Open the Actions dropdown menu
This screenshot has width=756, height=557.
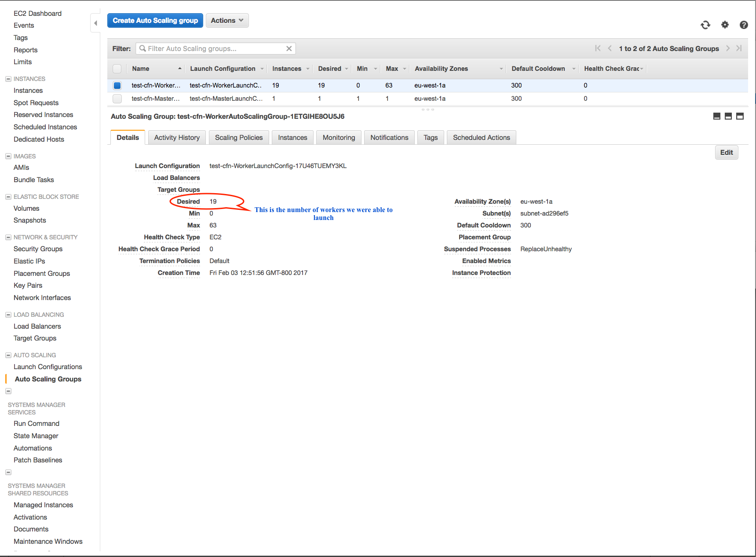[x=227, y=20]
